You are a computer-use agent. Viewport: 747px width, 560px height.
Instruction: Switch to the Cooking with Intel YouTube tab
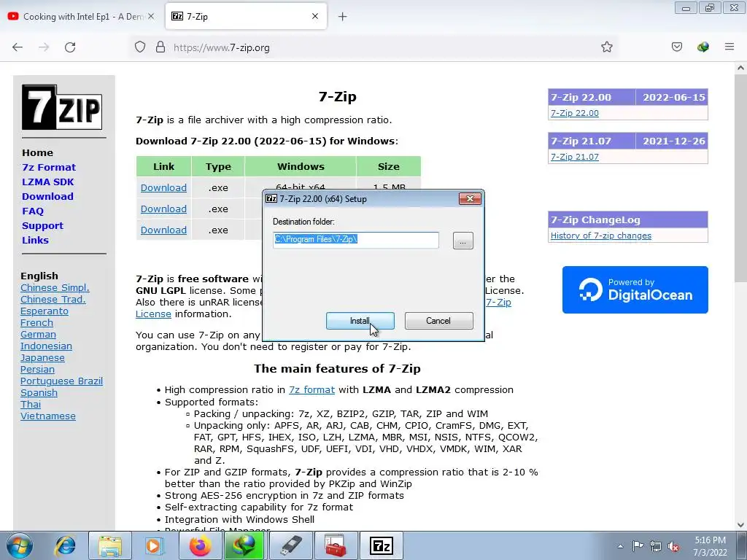click(x=81, y=17)
